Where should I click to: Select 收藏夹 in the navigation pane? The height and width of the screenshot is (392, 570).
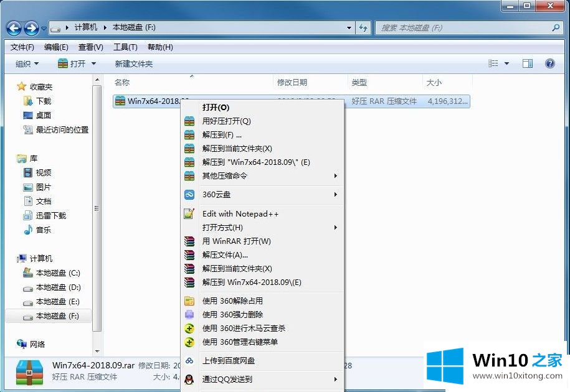tap(35, 86)
